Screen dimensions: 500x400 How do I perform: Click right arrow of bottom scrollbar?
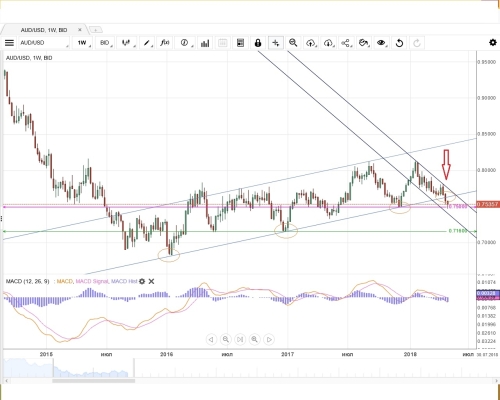pyautogui.click(x=496, y=381)
